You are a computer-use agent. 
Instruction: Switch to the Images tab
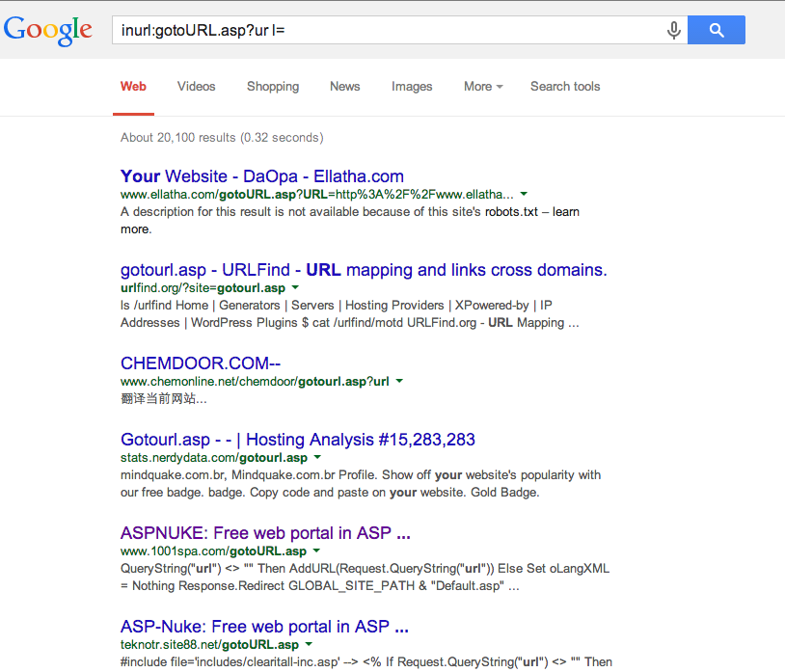(412, 87)
